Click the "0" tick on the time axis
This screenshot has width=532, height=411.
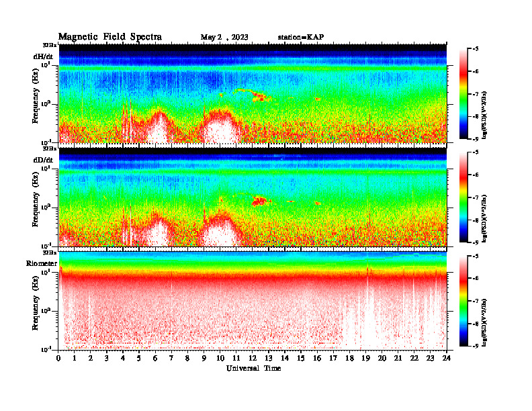(x=58, y=359)
